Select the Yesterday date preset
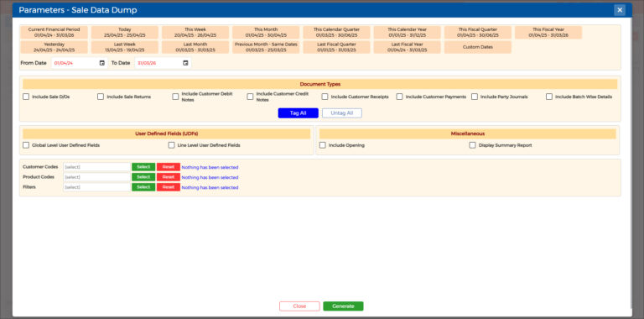This screenshot has width=644, height=319. (x=54, y=47)
